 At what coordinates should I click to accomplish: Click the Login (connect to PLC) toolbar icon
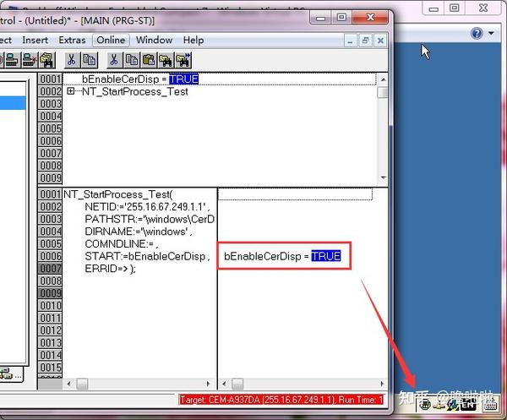[13, 60]
